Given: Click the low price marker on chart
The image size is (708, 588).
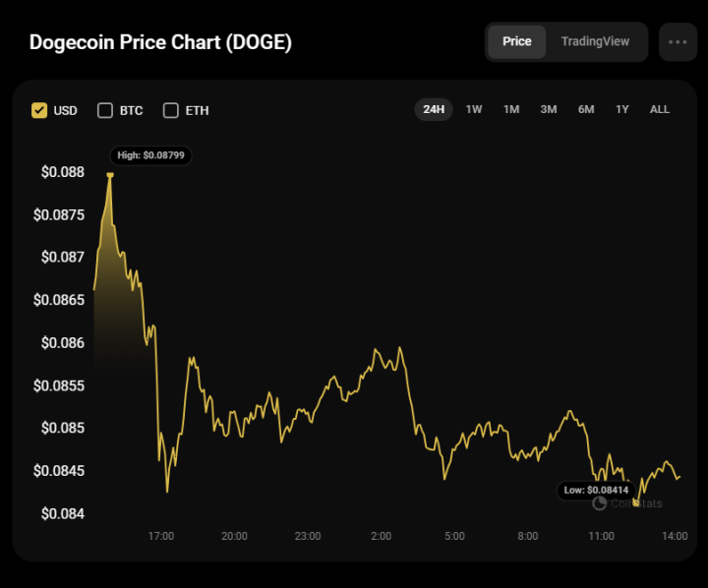Looking at the screenshot, I should (636, 502).
